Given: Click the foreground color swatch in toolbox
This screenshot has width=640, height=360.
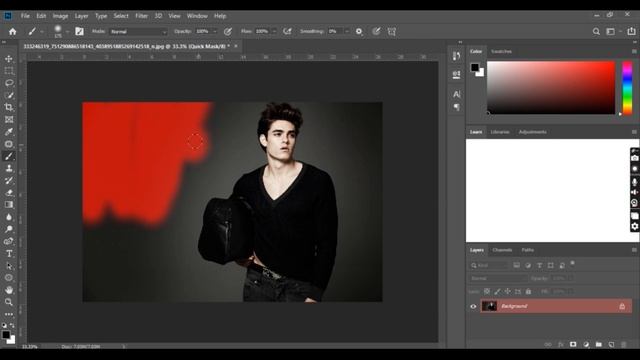Looking at the screenshot, I should pyautogui.click(x=5, y=335).
